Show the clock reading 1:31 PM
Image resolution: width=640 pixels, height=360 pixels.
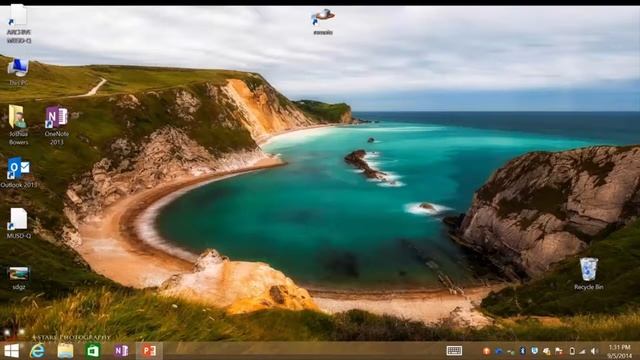click(x=619, y=347)
